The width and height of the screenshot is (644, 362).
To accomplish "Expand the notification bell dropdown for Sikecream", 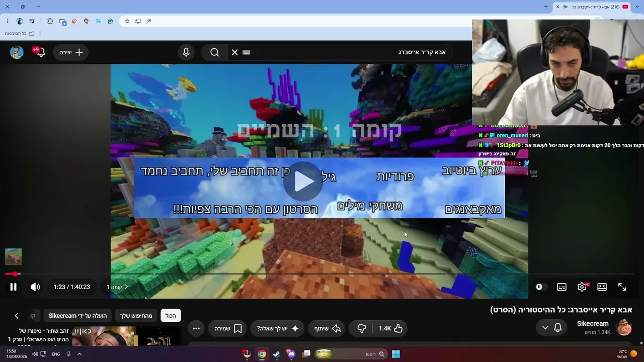I will [552, 328].
